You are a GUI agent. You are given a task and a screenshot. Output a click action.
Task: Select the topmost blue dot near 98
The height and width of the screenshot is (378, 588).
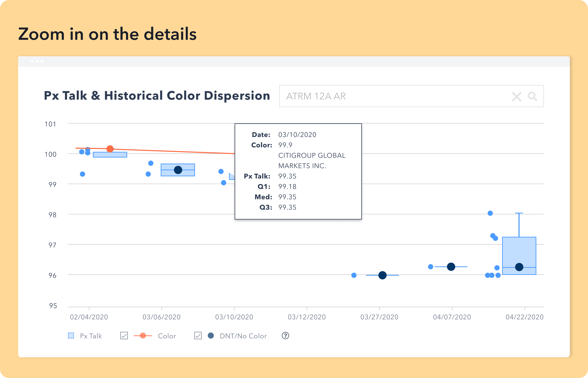[x=490, y=213]
